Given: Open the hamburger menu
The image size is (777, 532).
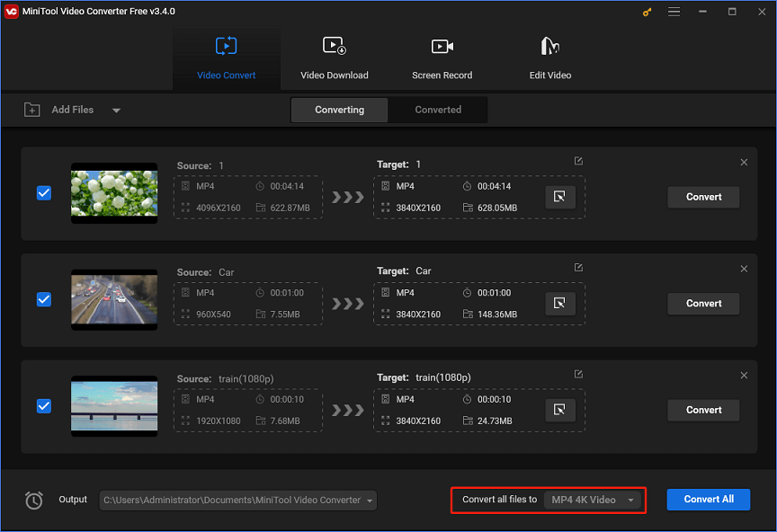Looking at the screenshot, I should (x=673, y=12).
